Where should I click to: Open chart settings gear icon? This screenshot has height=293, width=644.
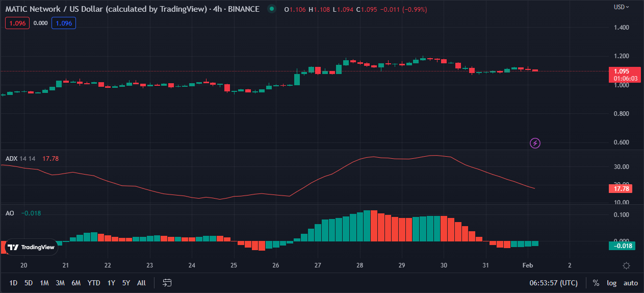pyautogui.click(x=626, y=265)
